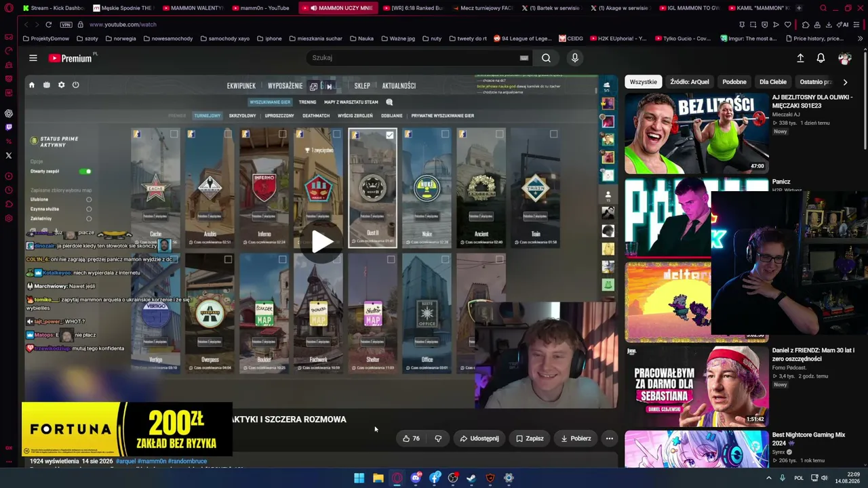Image resolution: width=868 pixels, height=488 pixels.
Task: Click the power icon in the video's game menu
Action: click(75, 85)
